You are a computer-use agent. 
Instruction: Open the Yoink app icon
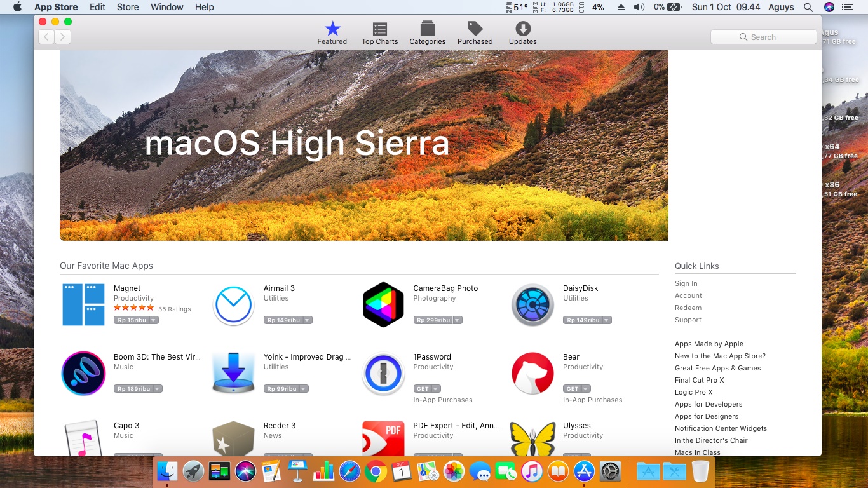pos(233,374)
